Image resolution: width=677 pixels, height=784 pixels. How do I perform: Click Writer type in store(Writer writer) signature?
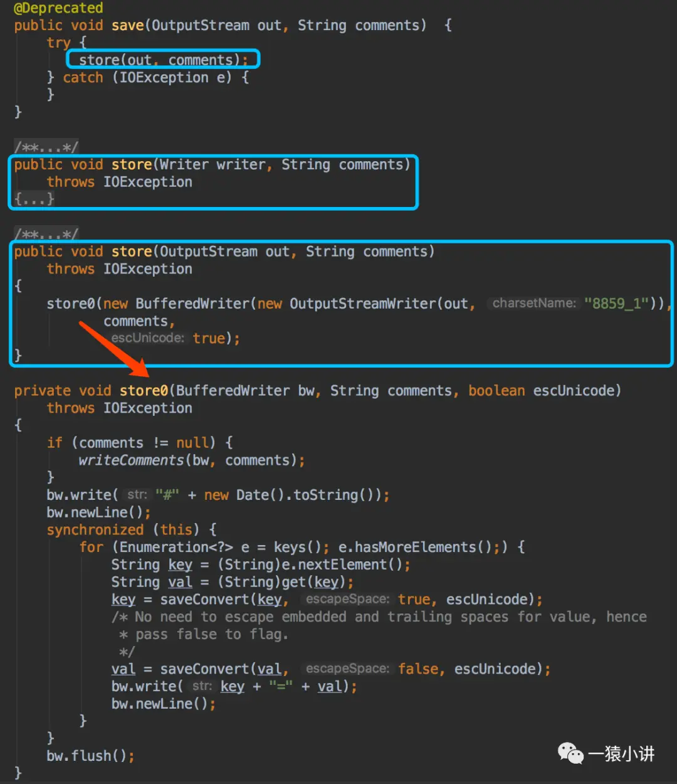(x=184, y=165)
